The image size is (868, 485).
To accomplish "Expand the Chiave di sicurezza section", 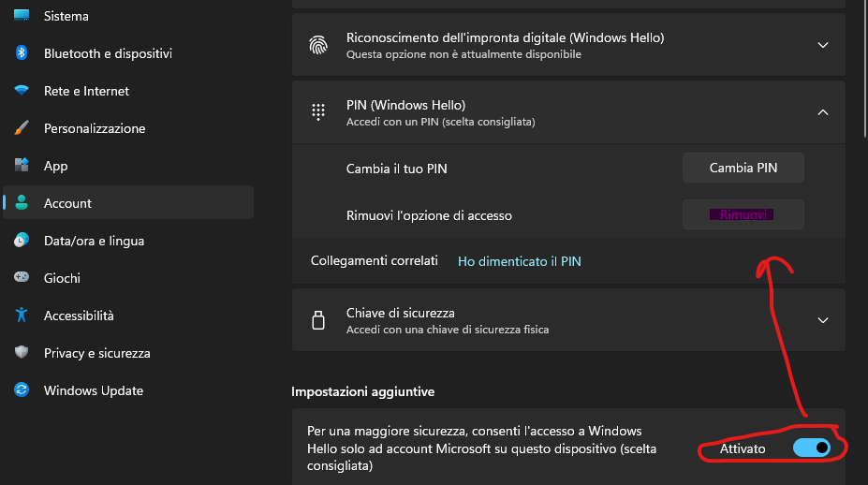I will click(x=823, y=320).
